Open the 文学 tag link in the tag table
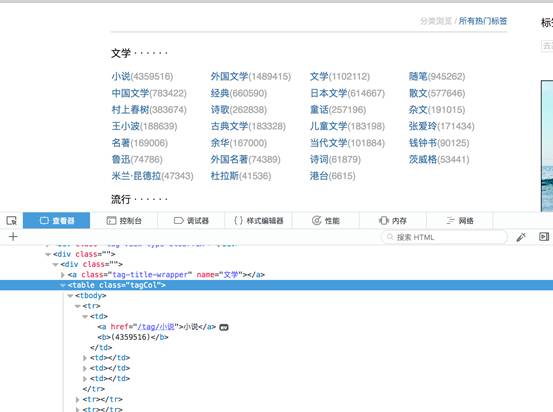Viewport: 553px width, 412px height. click(319, 76)
